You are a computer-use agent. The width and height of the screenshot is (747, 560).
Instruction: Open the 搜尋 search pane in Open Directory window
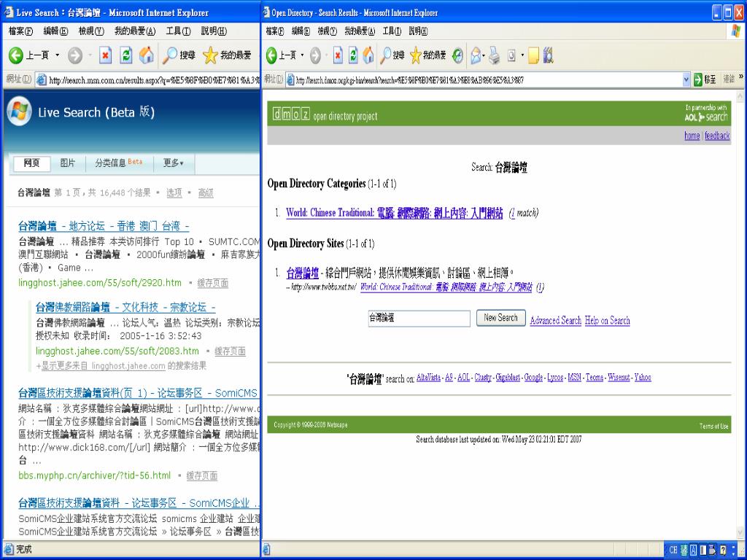coord(392,55)
